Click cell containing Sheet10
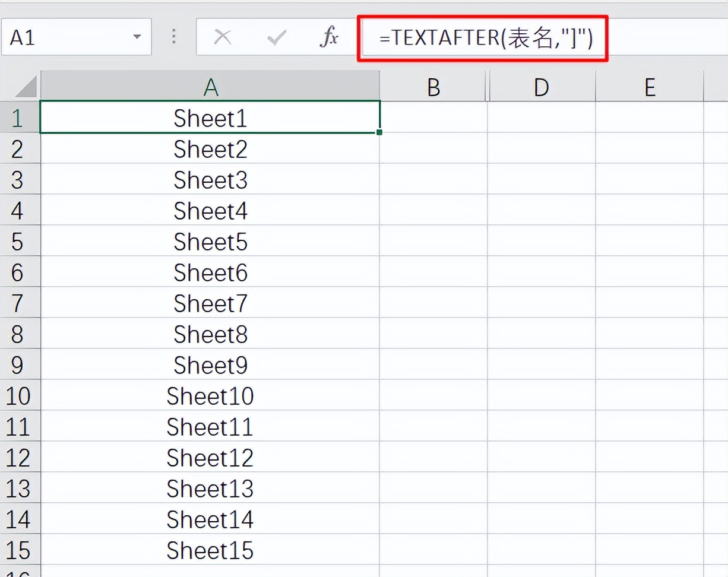The image size is (728, 577). (x=210, y=395)
